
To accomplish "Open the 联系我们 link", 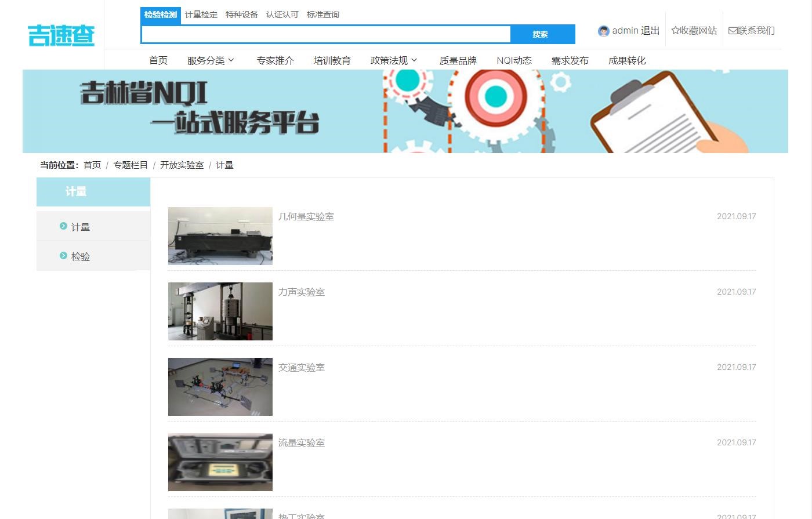I will pos(756,30).
